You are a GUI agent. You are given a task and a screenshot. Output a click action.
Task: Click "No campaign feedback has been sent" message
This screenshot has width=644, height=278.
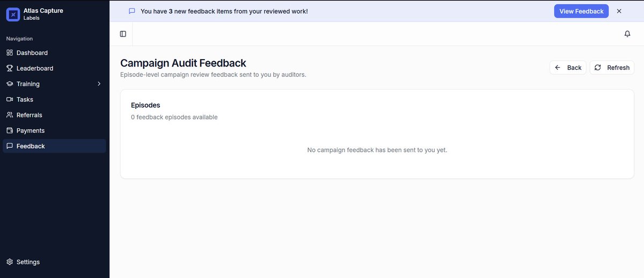tap(377, 150)
